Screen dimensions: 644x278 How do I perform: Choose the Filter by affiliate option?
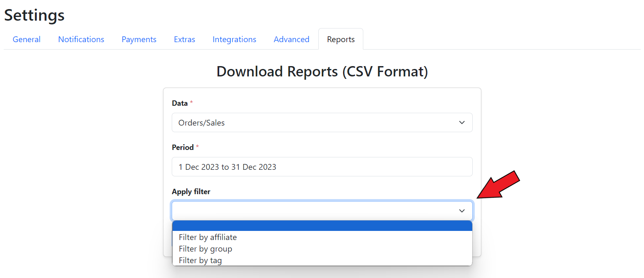(x=208, y=238)
